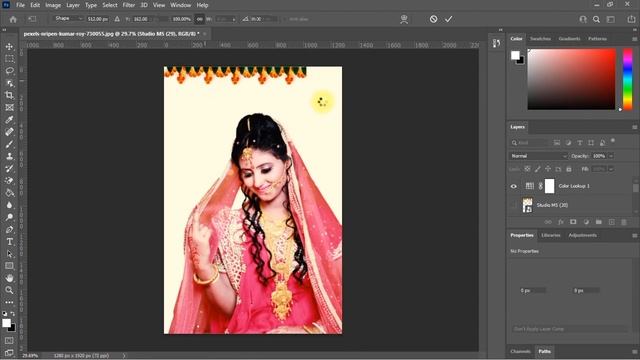Toggle the adjustment layer filter
The width and height of the screenshot is (640, 360).
568,142
